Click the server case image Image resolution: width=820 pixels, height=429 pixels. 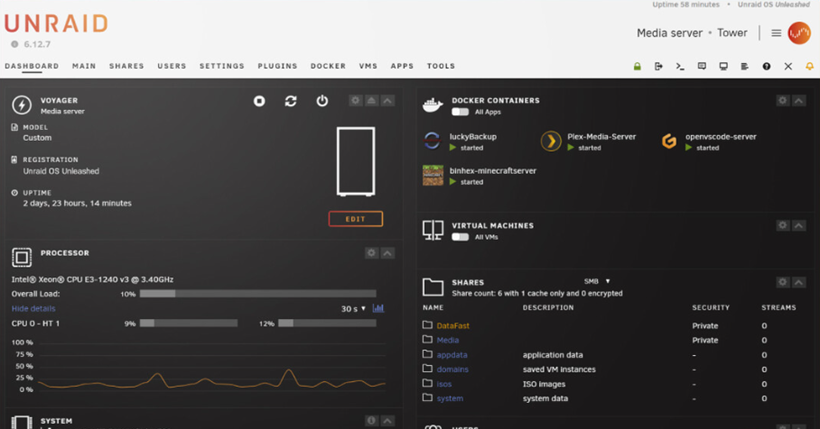click(356, 162)
